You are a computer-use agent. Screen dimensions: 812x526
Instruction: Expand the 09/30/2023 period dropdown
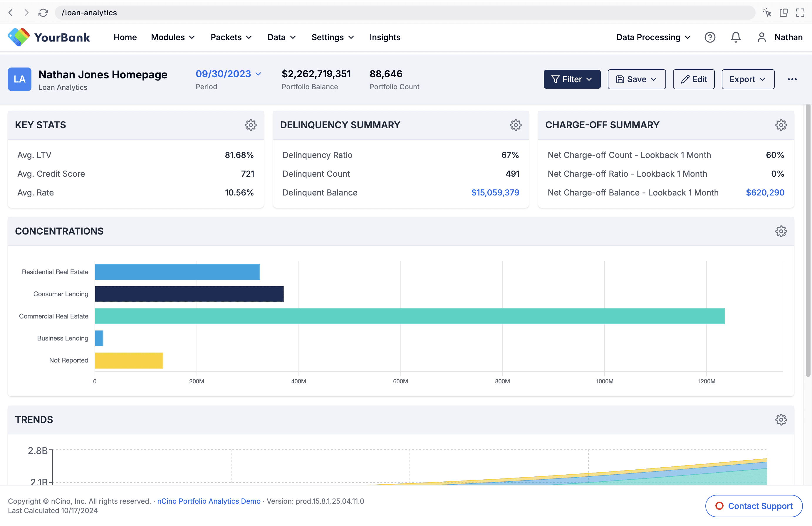228,74
